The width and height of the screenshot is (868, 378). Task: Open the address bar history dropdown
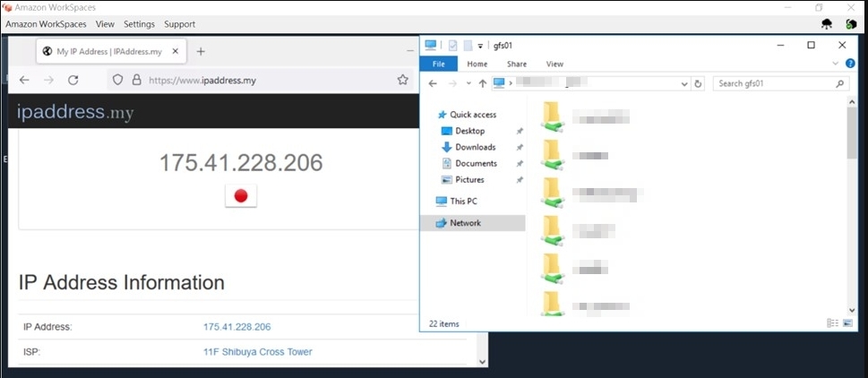(x=685, y=83)
